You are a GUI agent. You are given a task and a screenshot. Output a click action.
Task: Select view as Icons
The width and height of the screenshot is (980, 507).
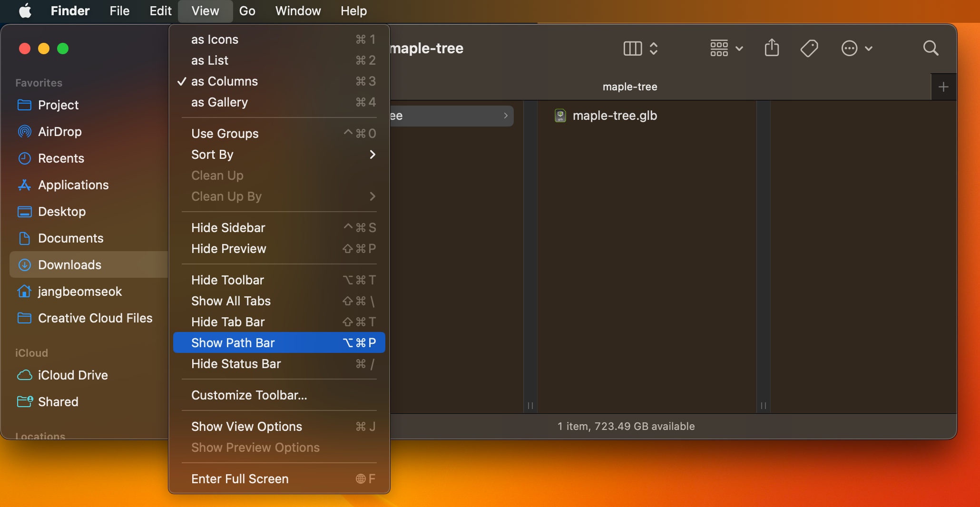click(279, 39)
